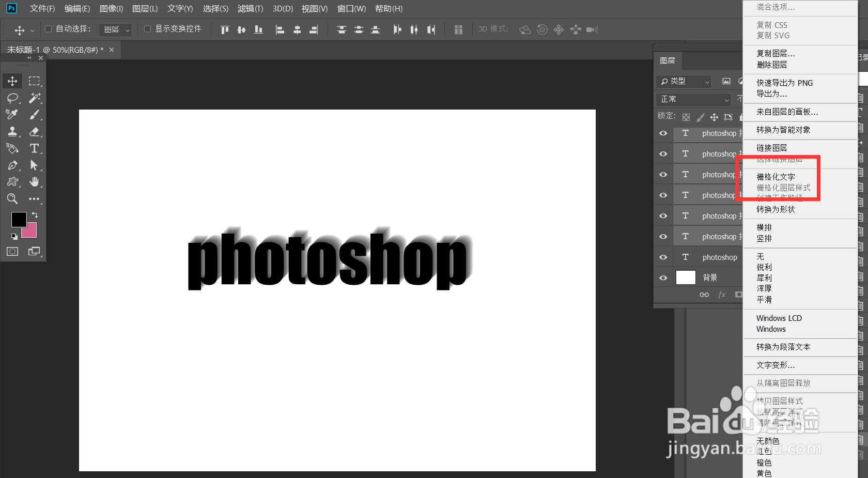Enable the 显示变换控件 checkbox
This screenshot has width=868, height=478.
[x=148, y=29]
